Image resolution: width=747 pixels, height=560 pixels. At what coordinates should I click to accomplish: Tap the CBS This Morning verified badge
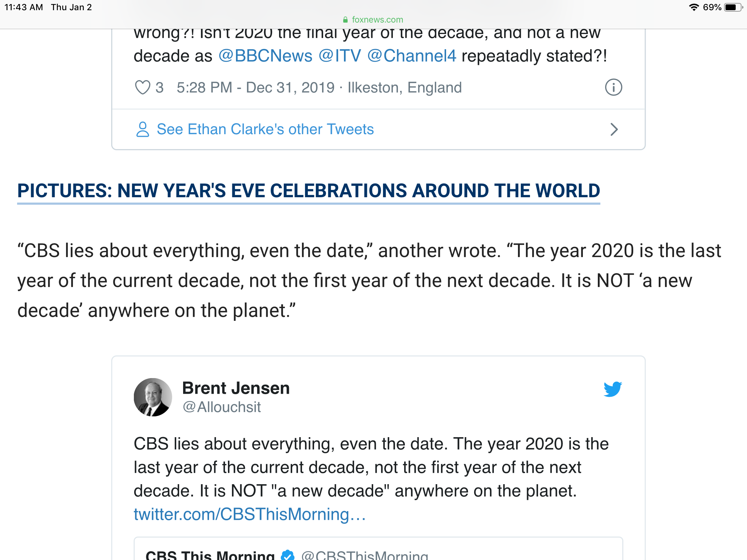[x=288, y=555]
